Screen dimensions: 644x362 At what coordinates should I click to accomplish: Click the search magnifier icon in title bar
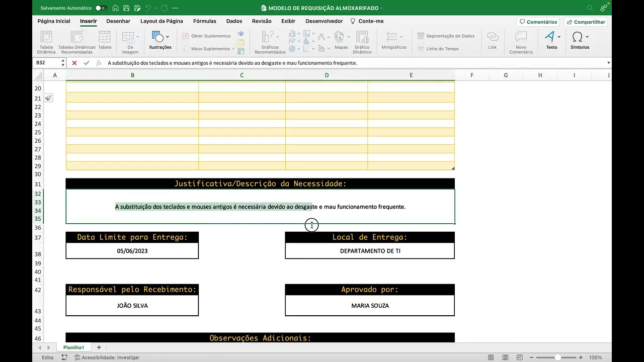(x=590, y=8)
